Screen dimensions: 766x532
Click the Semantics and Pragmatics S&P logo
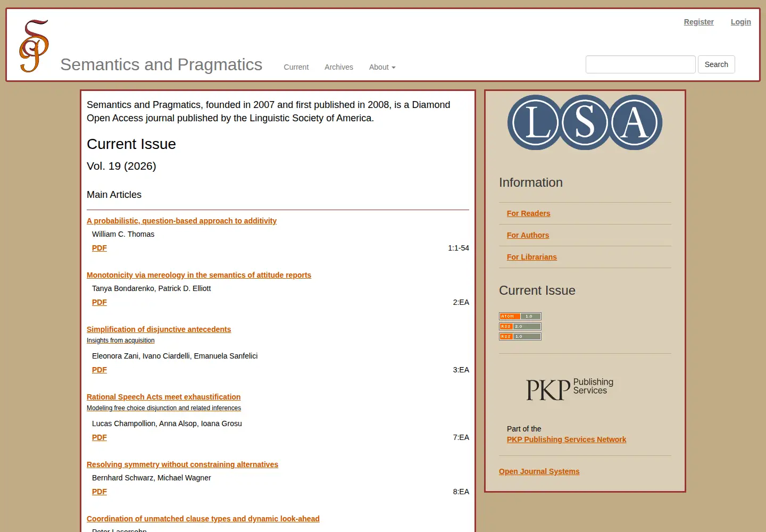(x=34, y=46)
